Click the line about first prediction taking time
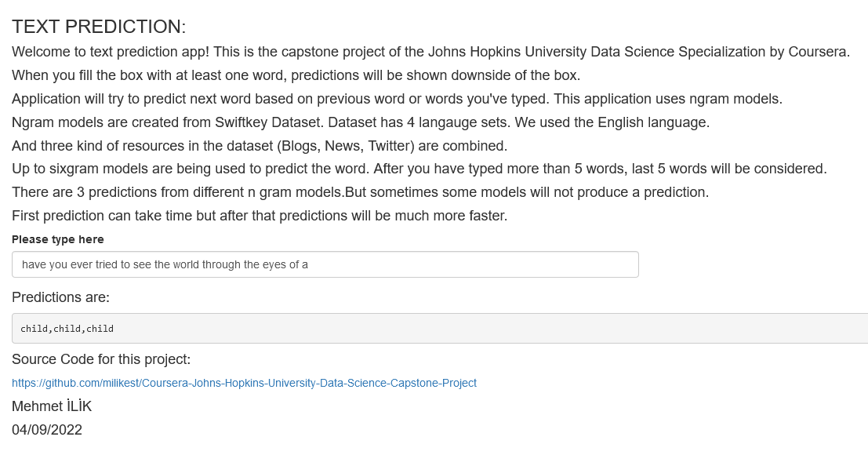Screen dimensions: 868x455 (259, 215)
